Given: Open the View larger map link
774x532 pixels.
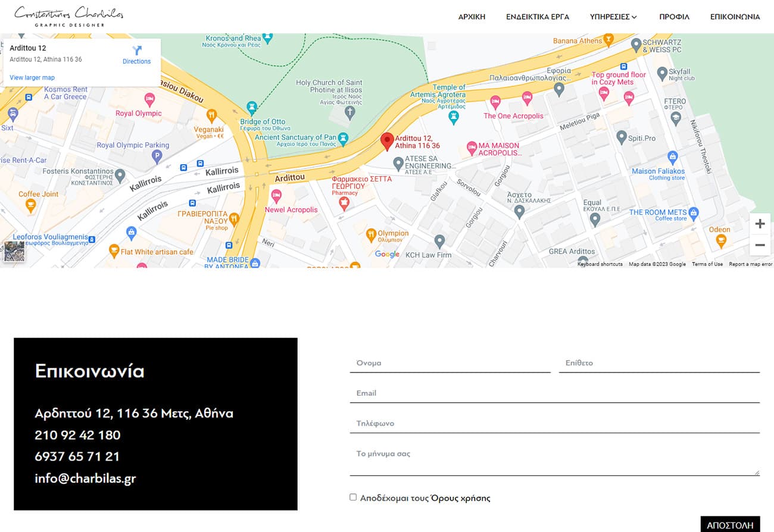Looking at the screenshot, I should [32, 77].
